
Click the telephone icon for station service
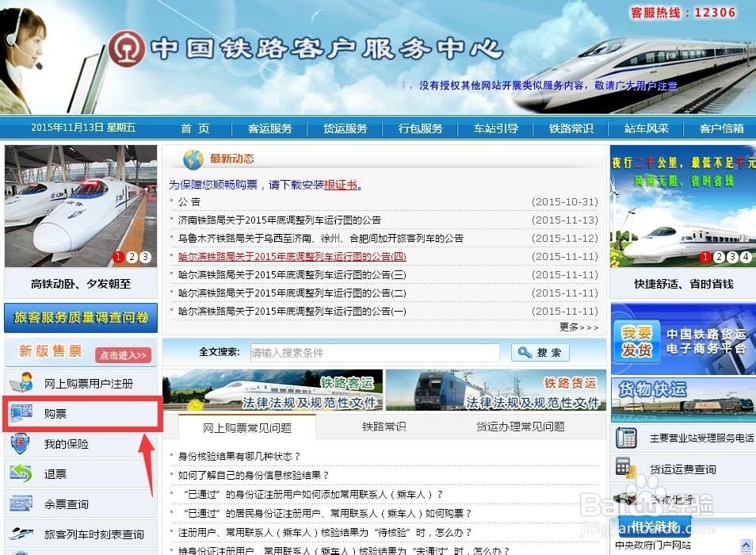[x=626, y=438]
